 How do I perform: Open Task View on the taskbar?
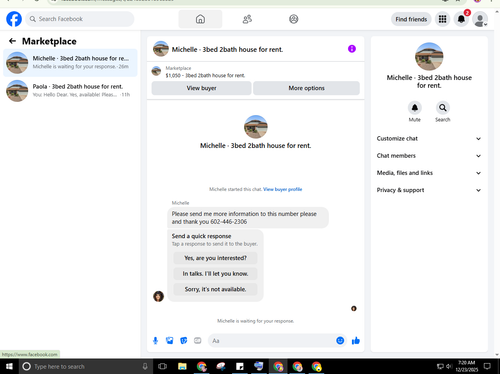pyautogui.click(x=162, y=367)
